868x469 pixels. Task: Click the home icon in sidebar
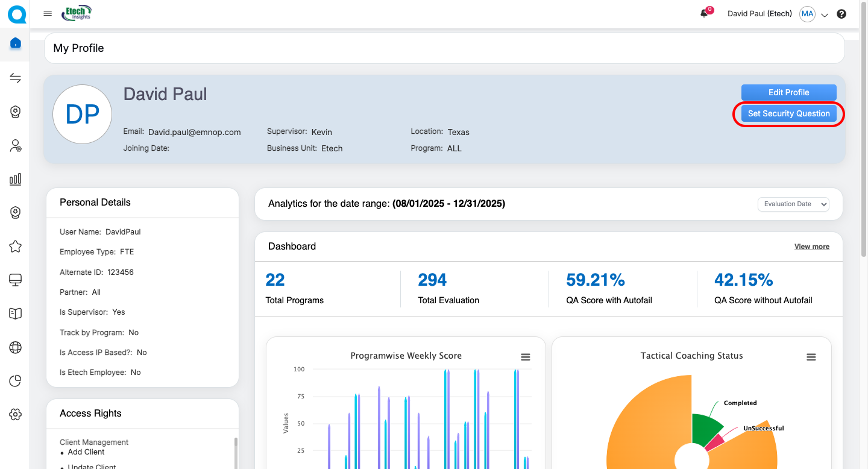(x=16, y=43)
